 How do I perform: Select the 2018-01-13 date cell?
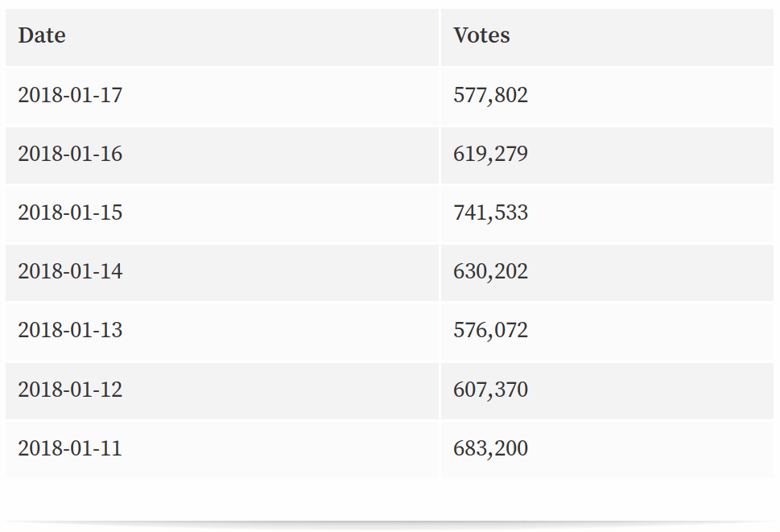(222, 331)
